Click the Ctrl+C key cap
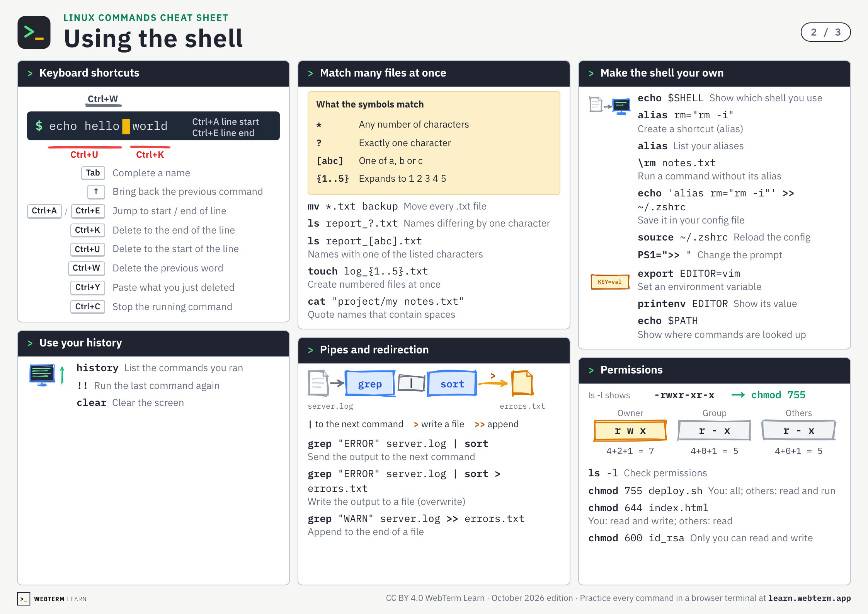Screen dimensions: 868x614 [x=88, y=307]
